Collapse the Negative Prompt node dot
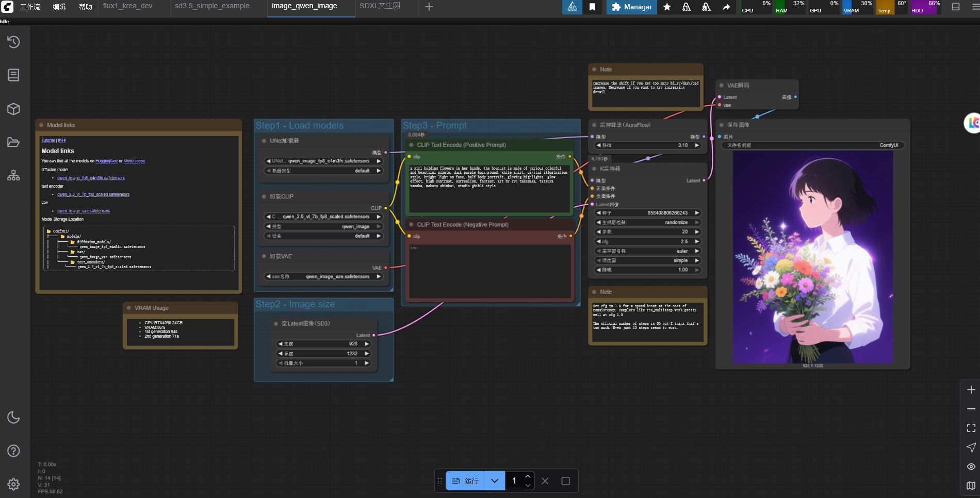The height and width of the screenshot is (498, 980). [x=412, y=225]
